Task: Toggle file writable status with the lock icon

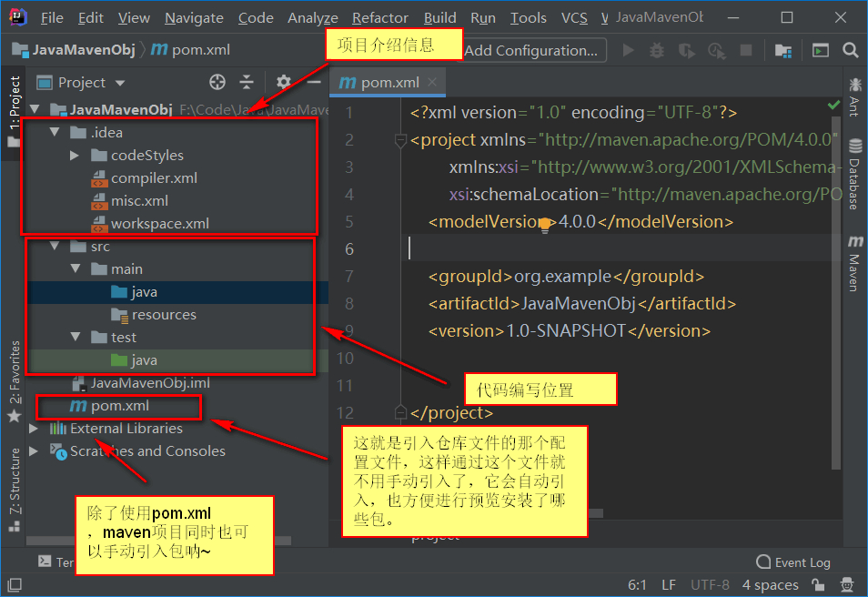Action: tap(819, 585)
